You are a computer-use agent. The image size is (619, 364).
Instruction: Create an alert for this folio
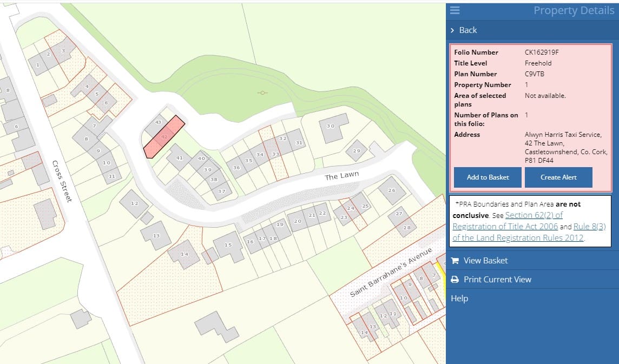pos(558,177)
